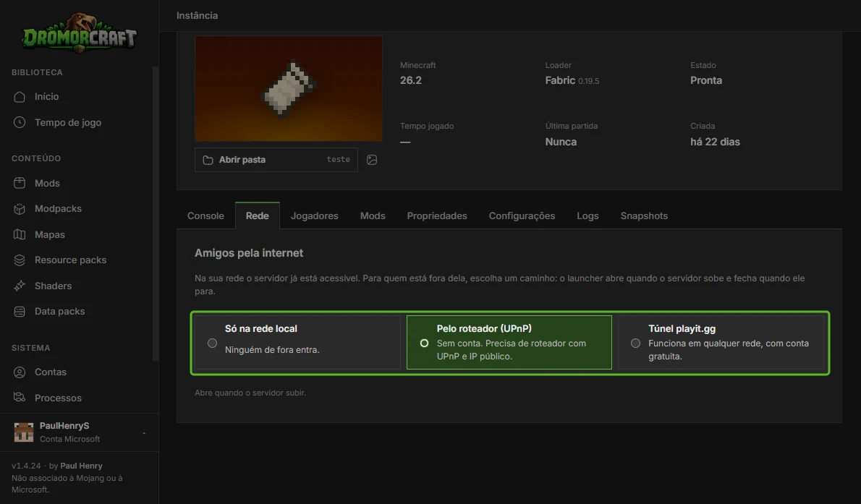Select Pelo roteador (UPnP) option
861x504 pixels.
click(509, 342)
